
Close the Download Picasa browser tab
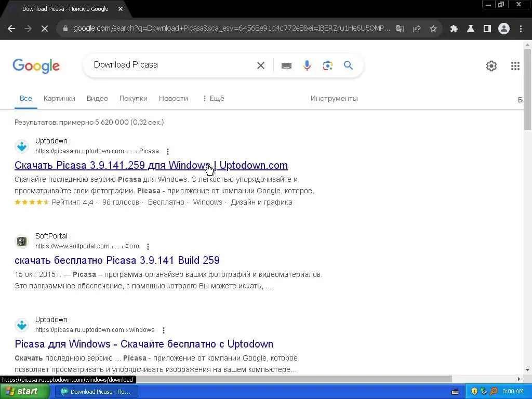click(121, 9)
